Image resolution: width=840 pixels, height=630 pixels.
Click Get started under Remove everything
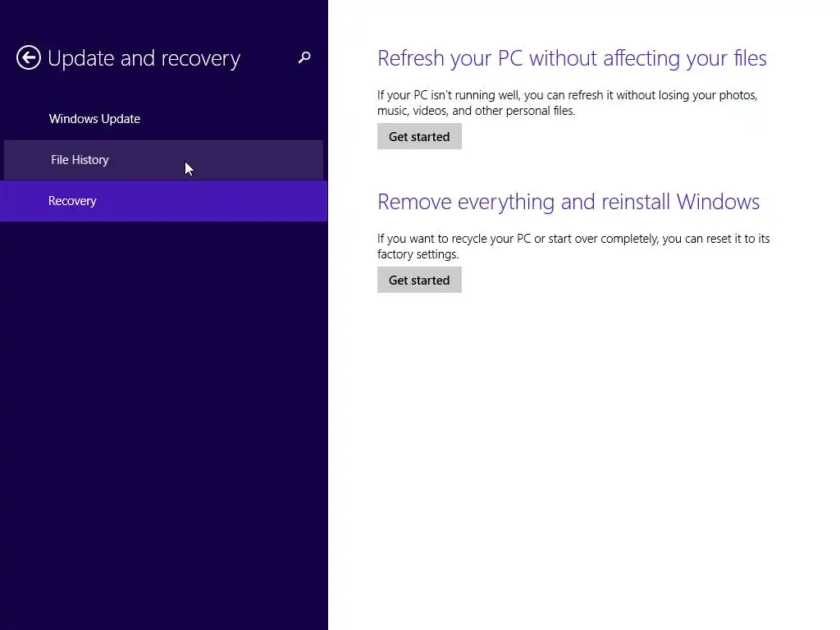coord(419,281)
